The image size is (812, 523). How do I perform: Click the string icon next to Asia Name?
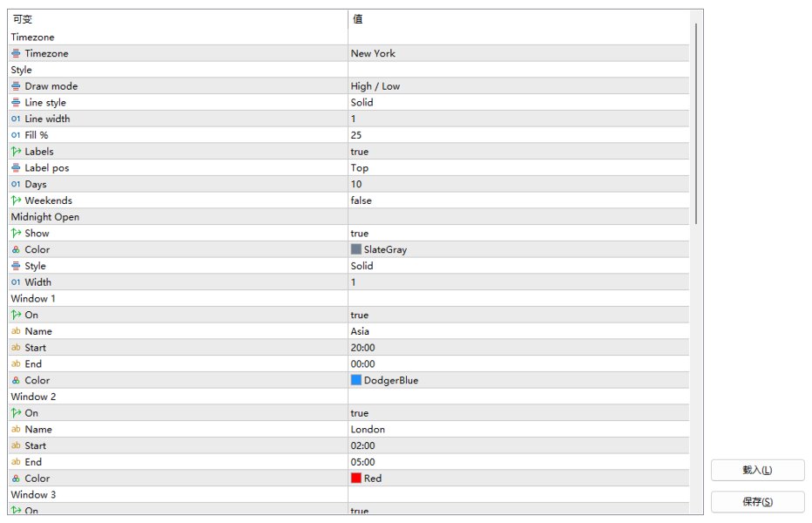(16, 331)
